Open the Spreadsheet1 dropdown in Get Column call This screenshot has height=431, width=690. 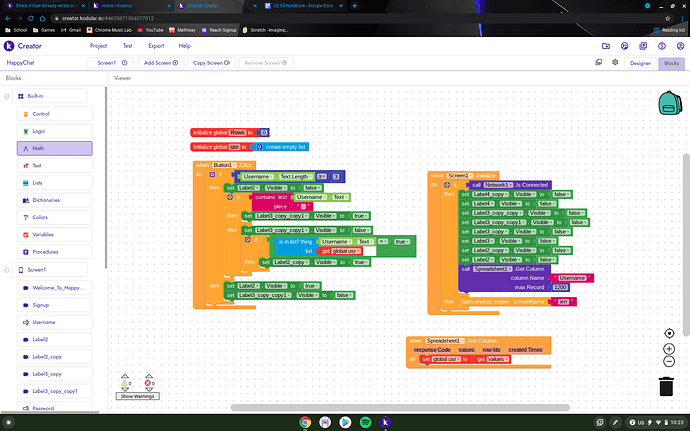[493, 269]
